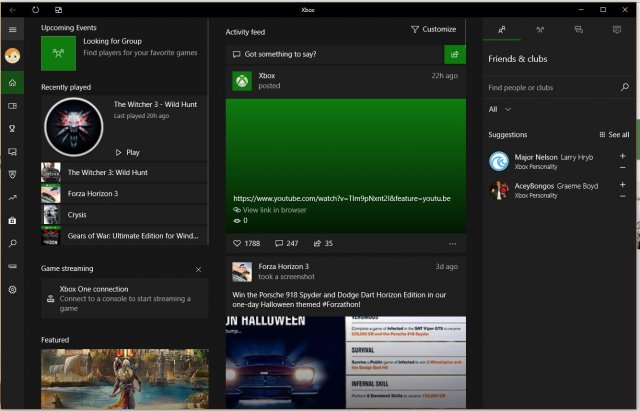This screenshot has height=411, width=640.
Task: Like the Xbox post with the heart
Action: (x=238, y=243)
